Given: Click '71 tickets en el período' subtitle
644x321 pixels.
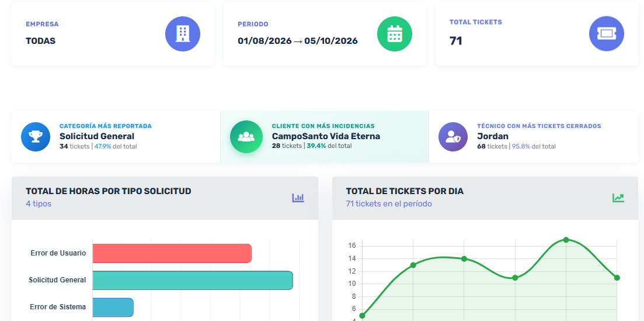Looking at the screenshot, I should click(389, 203).
